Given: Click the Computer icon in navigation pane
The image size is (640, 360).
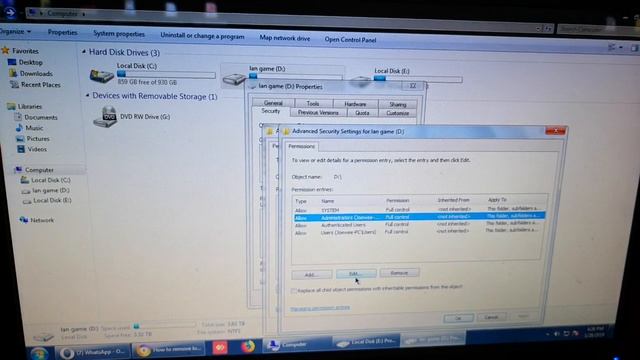Looking at the screenshot, I should [18, 170].
